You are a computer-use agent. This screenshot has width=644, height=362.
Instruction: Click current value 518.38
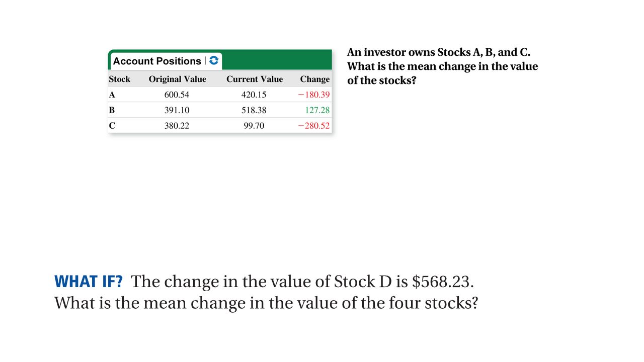(254, 110)
